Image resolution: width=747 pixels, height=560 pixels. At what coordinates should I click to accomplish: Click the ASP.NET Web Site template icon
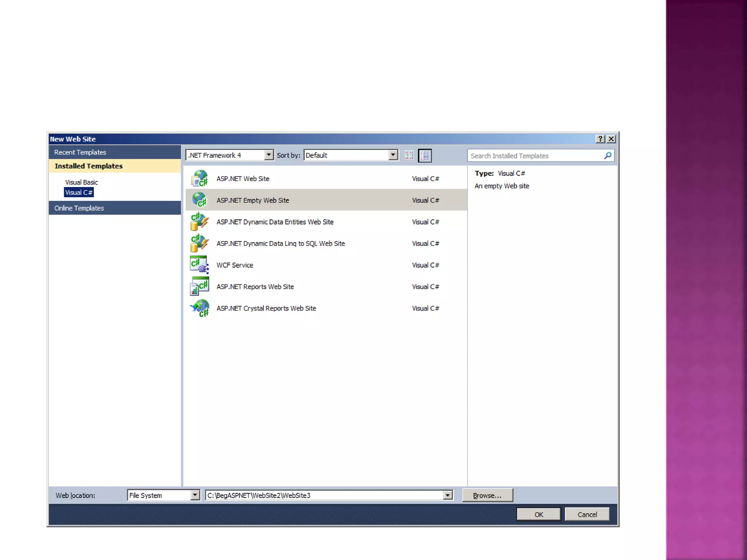[x=199, y=179]
